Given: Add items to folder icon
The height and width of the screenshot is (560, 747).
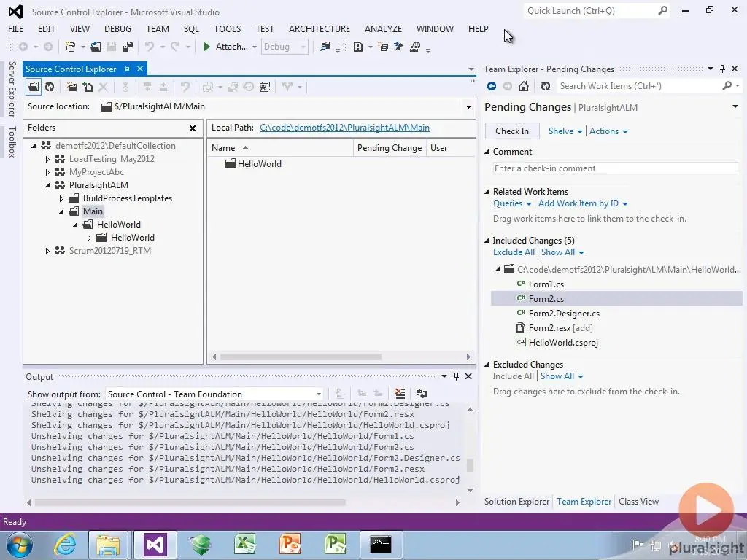Looking at the screenshot, I should pyautogui.click(x=88, y=87).
